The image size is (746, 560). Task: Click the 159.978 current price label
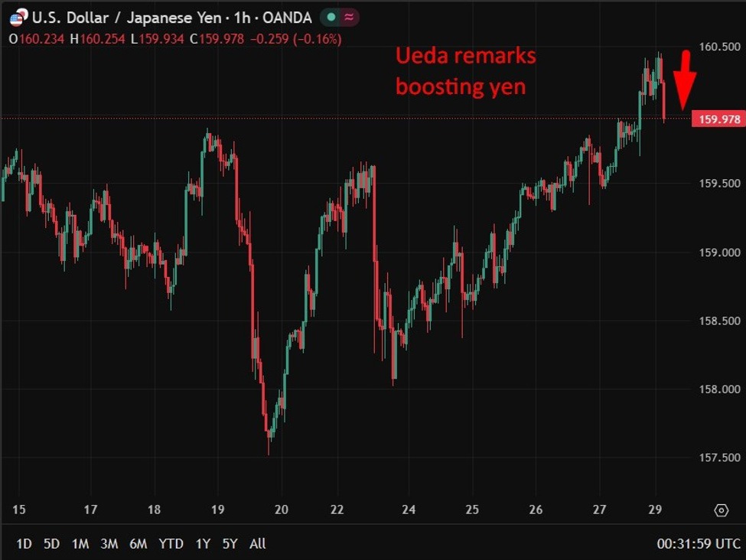tap(718, 119)
